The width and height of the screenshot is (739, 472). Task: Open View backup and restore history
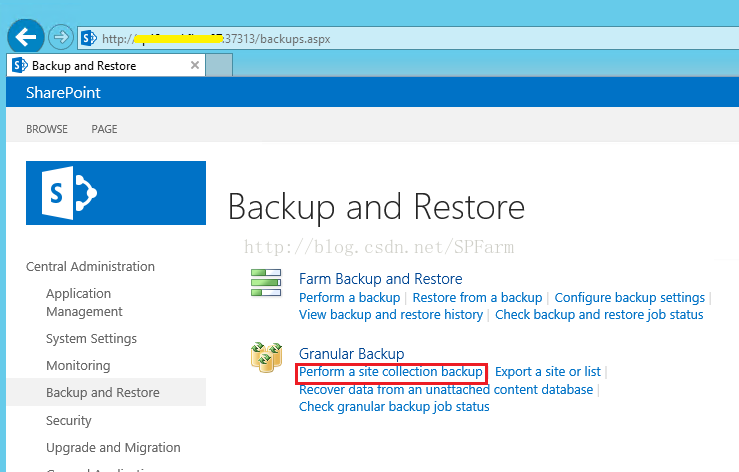click(x=391, y=315)
